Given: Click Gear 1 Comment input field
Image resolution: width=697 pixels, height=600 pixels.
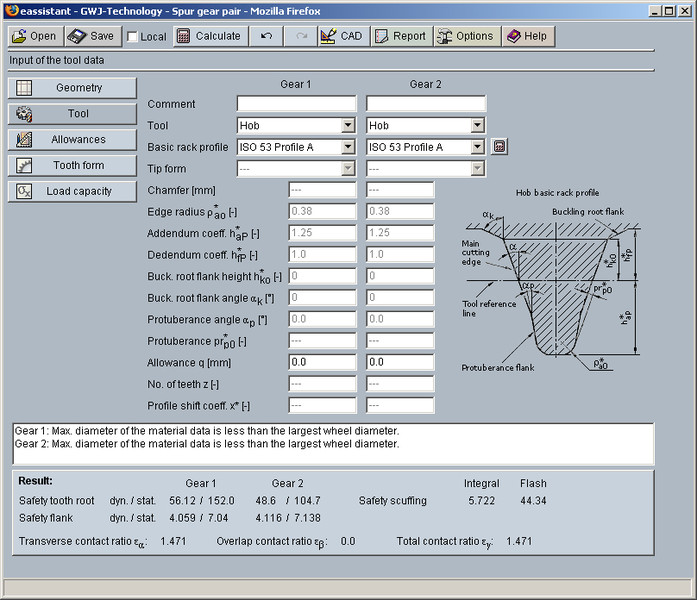Looking at the screenshot, I should coord(296,104).
